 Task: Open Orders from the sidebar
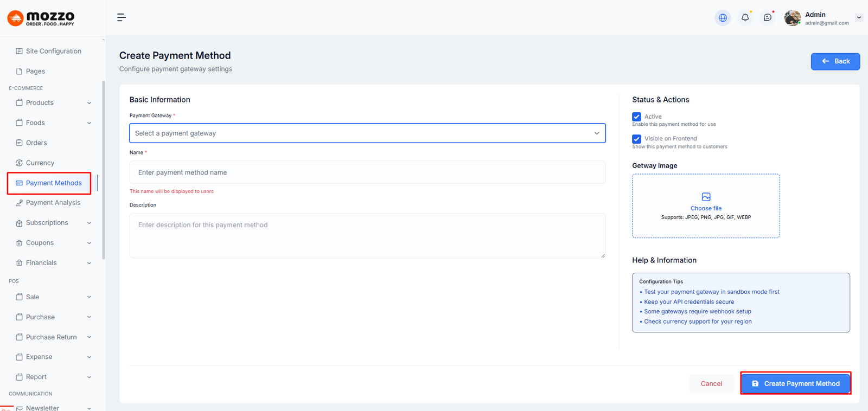point(36,143)
